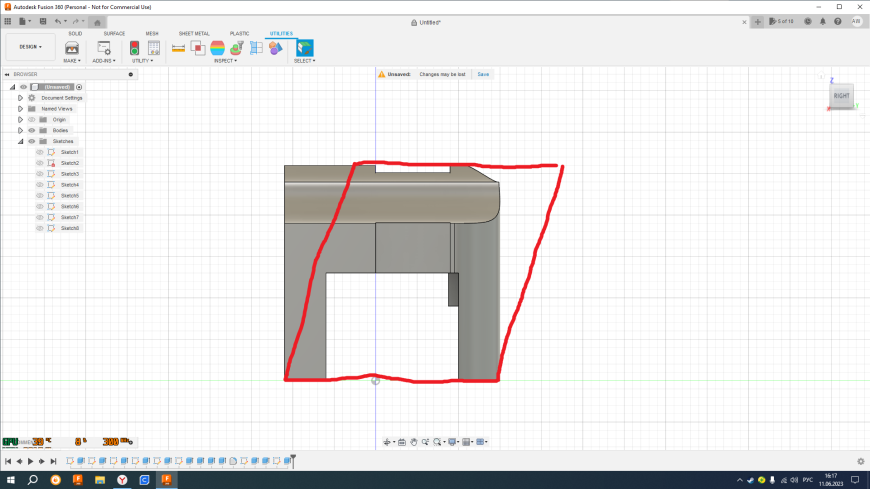The height and width of the screenshot is (489, 870).
Task: Open the Help question mark icon
Action: (x=838, y=22)
